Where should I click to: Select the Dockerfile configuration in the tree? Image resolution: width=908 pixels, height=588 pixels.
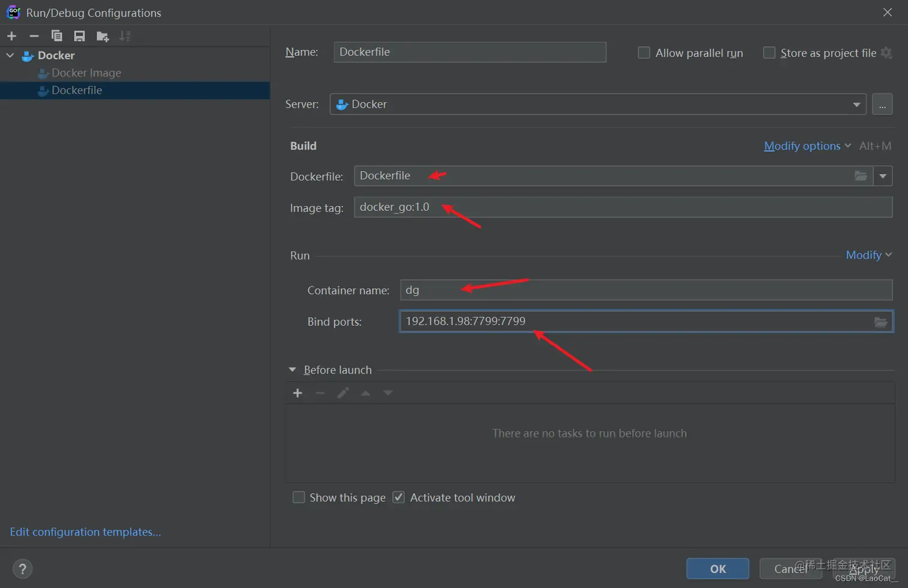135,90
